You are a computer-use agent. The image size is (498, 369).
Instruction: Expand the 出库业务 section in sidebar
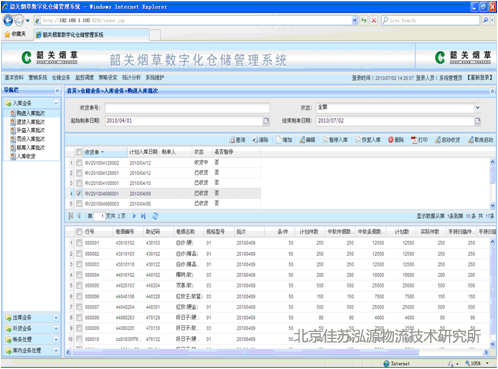pos(56,317)
